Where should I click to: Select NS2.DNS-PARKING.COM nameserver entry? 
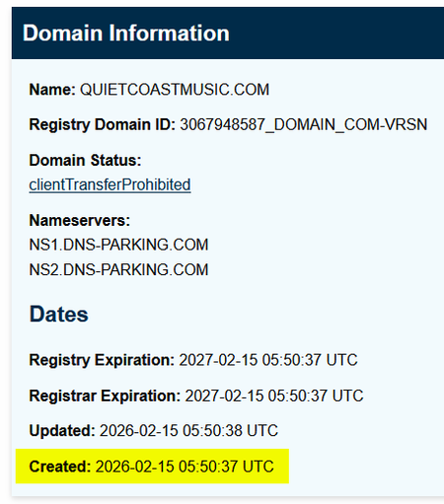(x=118, y=270)
